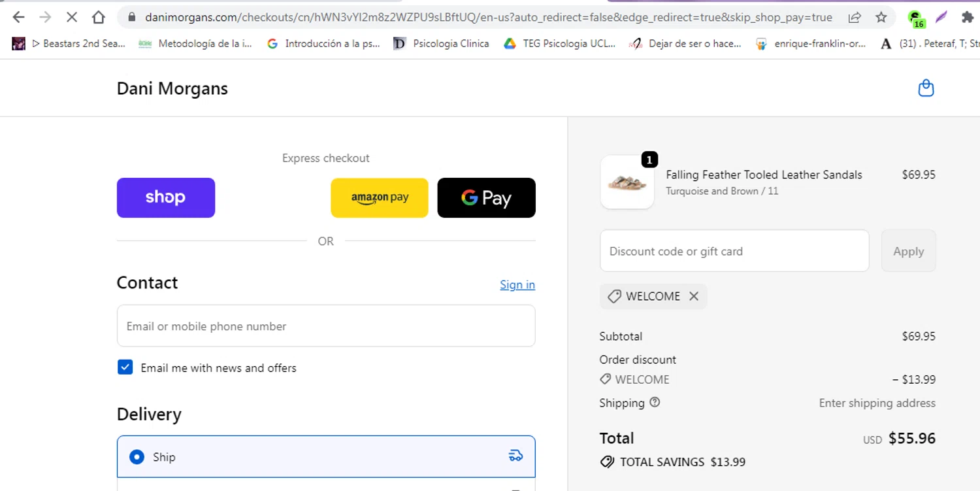
Task: Bookmark this page with the star
Action: (x=881, y=18)
